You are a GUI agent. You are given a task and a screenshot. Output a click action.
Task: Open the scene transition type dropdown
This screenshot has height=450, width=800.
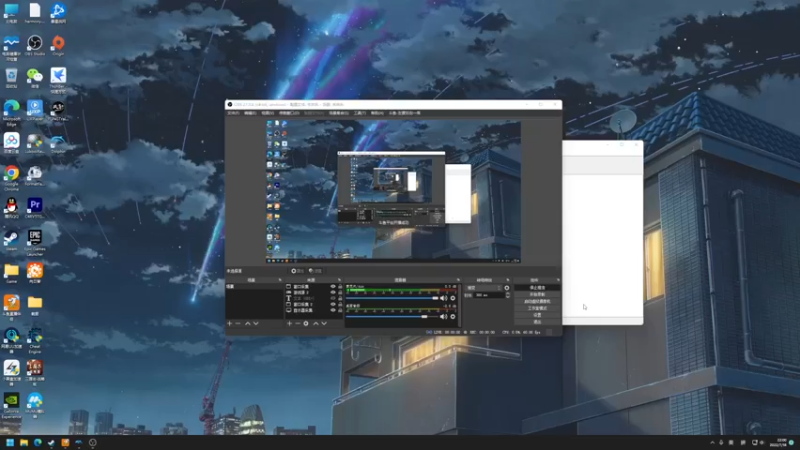(x=484, y=288)
